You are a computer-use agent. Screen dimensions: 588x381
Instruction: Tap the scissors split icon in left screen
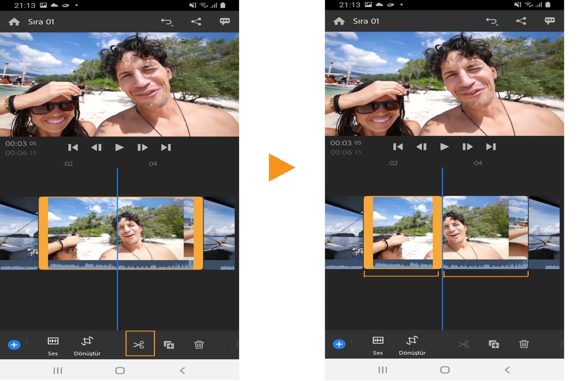140,345
